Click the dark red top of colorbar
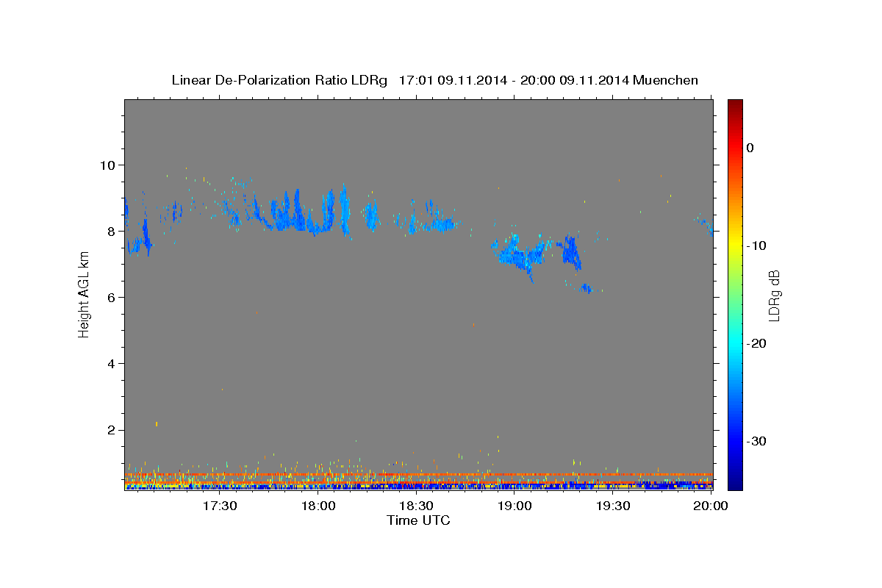The height and width of the screenshot is (588, 882). point(735,107)
